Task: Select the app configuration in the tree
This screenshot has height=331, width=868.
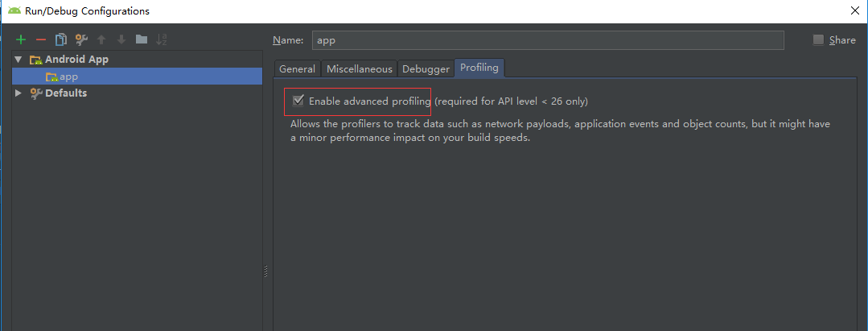Action: 68,77
